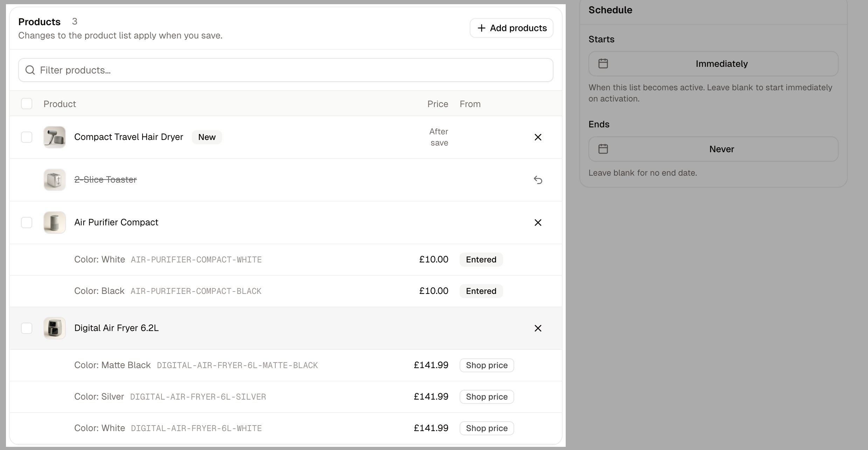Click the Add products button
This screenshot has height=450, width=868.
[x=511, y=28]
